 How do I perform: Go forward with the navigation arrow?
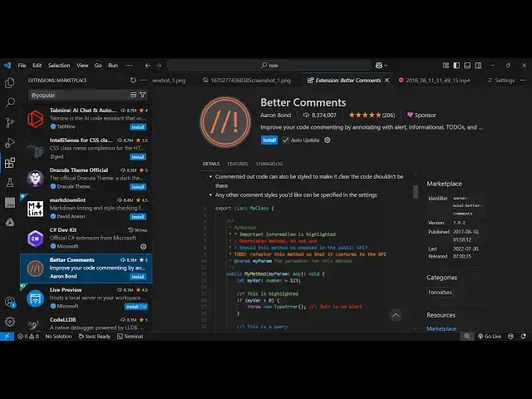click(x=159, y=66)
